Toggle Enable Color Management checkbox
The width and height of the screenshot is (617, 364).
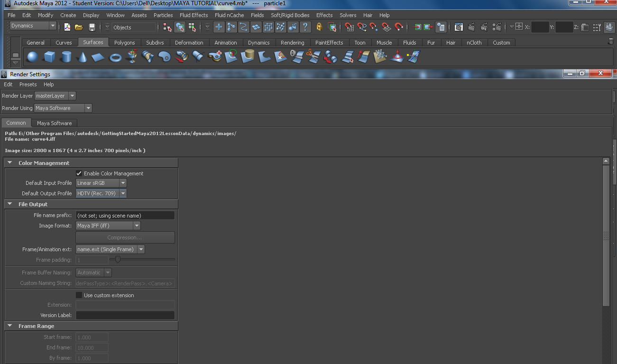tap(79, 173)
